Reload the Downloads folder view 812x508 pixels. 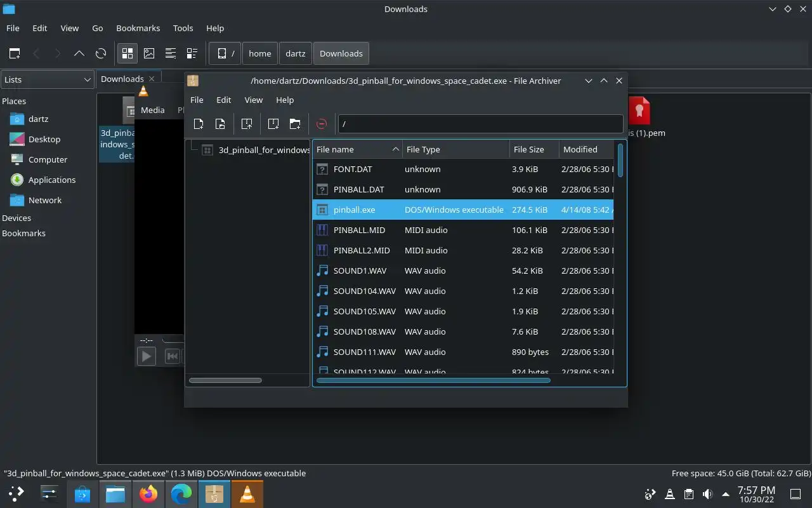tap(101, 53)
